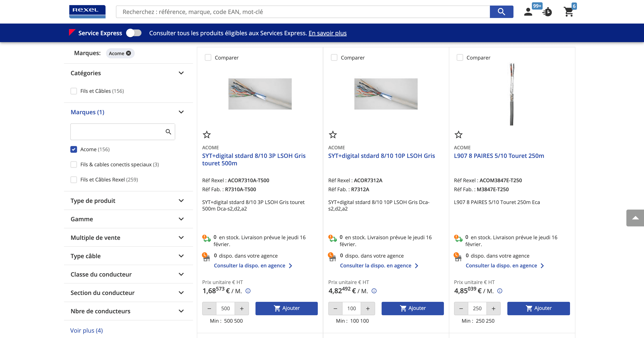Expand the Gamme filter
Screen dimensions: 644x338
click(181, 219)
